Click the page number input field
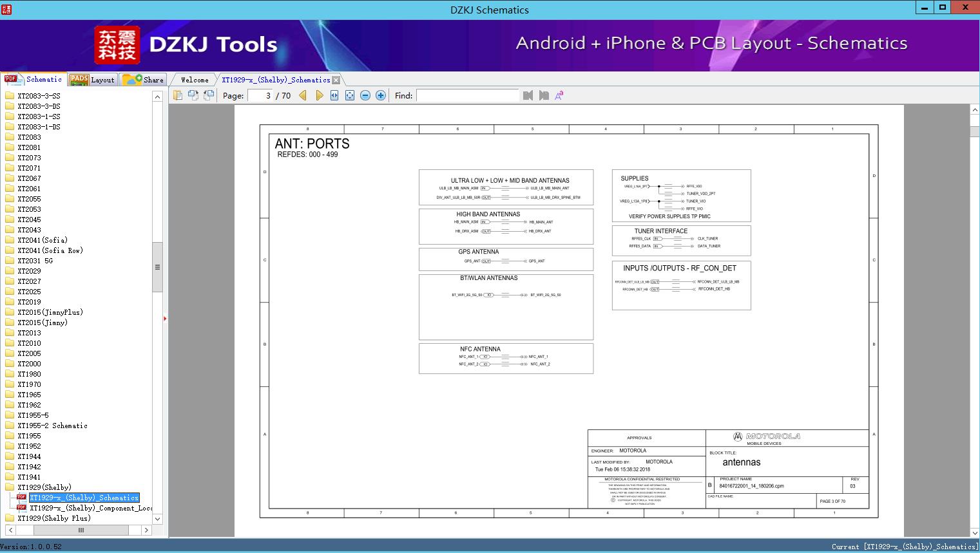Image resolution: width=980 pixels, height=553 pixels. [x=260, y=95]
